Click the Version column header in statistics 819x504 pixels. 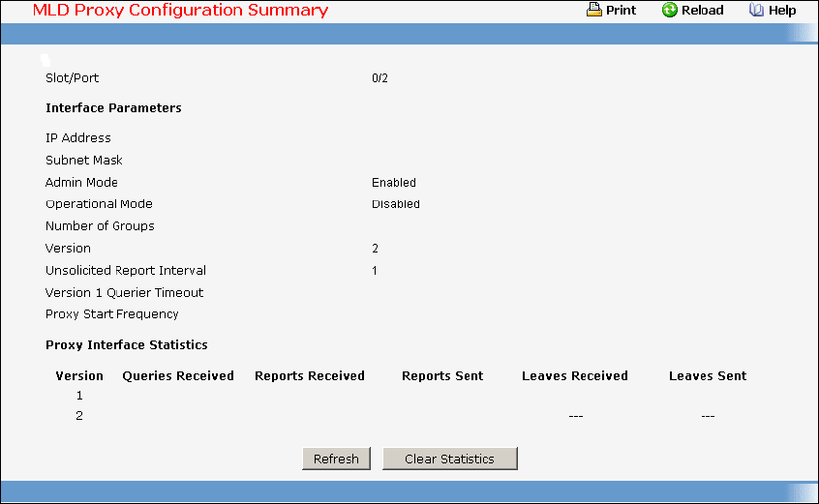tap(79, 375)
